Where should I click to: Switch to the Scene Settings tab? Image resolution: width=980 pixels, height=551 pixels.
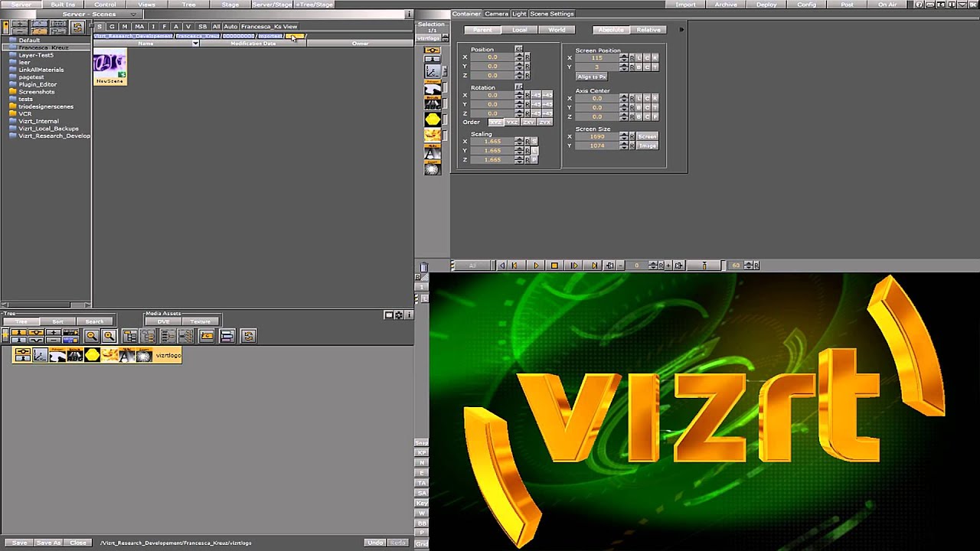point(552,14)
